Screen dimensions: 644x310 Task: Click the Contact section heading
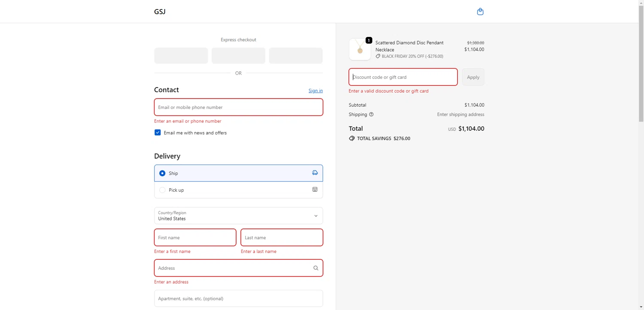pos(166,90)
